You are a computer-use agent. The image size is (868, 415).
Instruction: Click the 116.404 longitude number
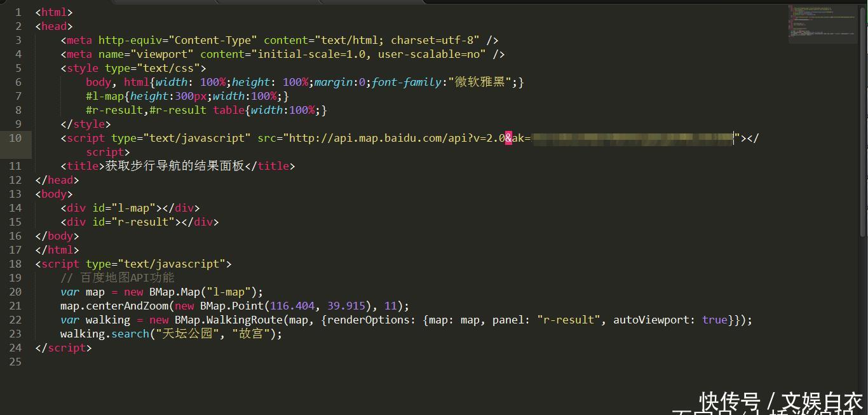[x=292, y=306]
